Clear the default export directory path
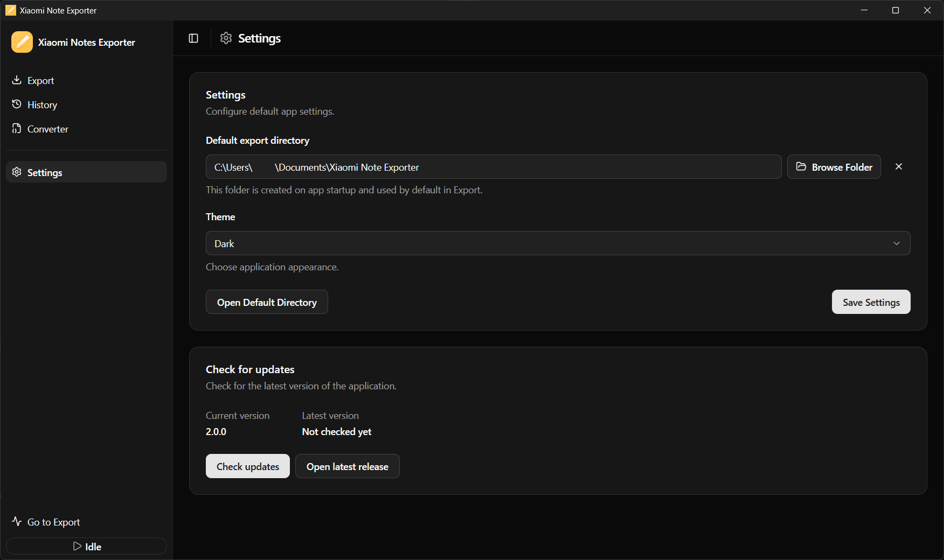The width and height of the screenshot is (944, 560). (899, 167)
